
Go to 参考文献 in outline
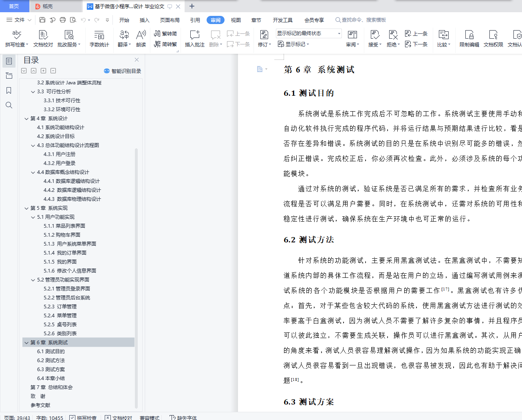click(x=40, y=405)
